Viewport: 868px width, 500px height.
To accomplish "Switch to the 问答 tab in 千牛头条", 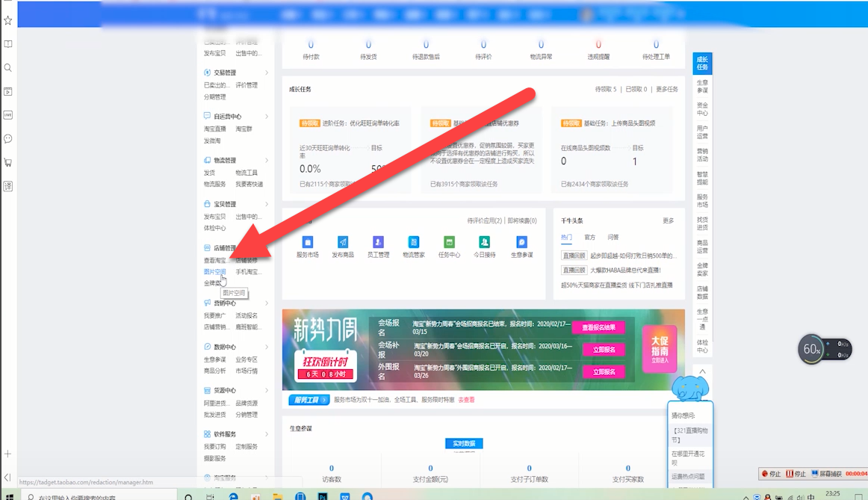I will tap(613, 238).
